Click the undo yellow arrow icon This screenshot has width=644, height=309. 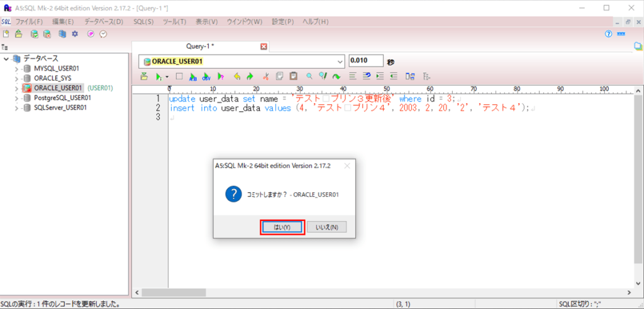[x=237, y=76]
